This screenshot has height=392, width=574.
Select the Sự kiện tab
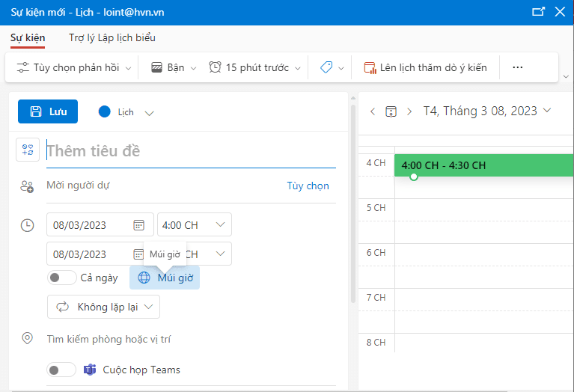click(x=28, y=37)
